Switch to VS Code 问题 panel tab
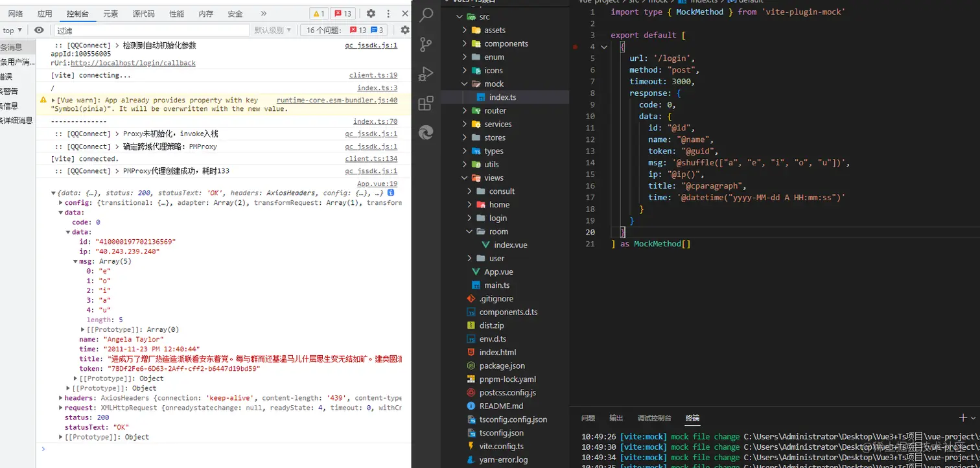The width and height of the screenshot is (980, 468). (x=589, y=418)
